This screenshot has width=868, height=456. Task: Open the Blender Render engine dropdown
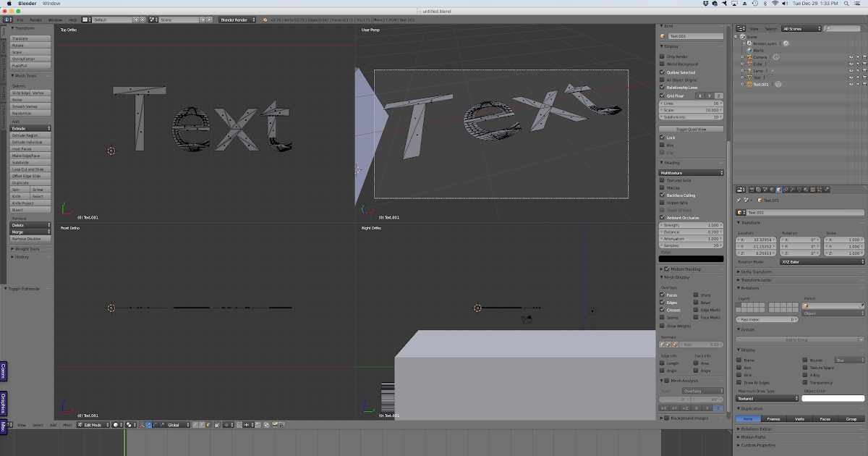(x=239, y=20)
